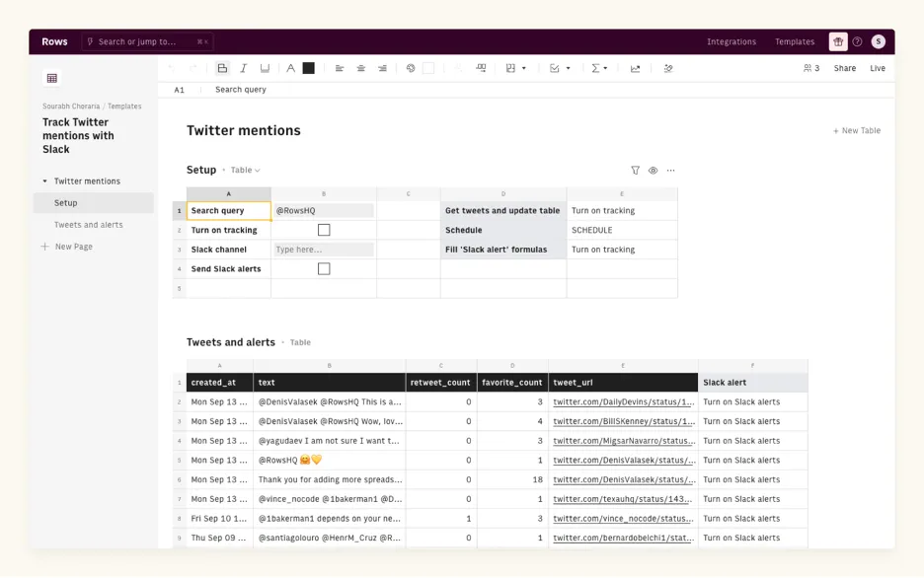
Task: Open the twitter.com/bernardobelchi1 status link
Action: [x=624, y=538]
